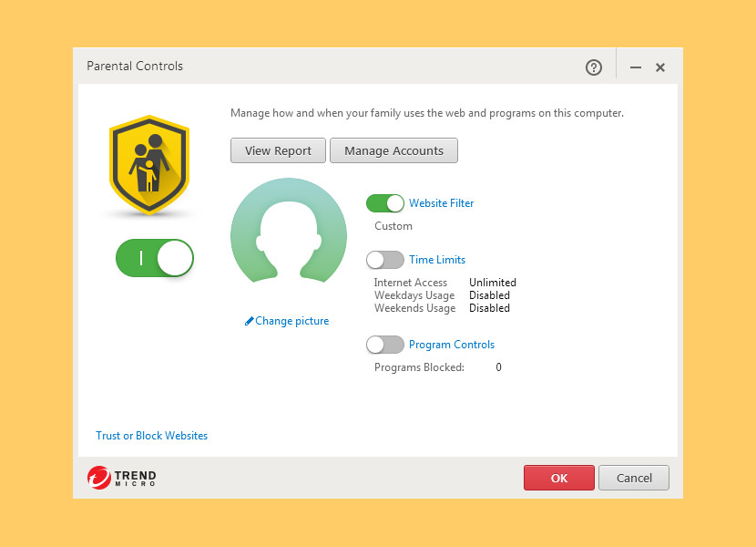Open the View Report button
Screen dimensions: 756x547
coord(278,150)
